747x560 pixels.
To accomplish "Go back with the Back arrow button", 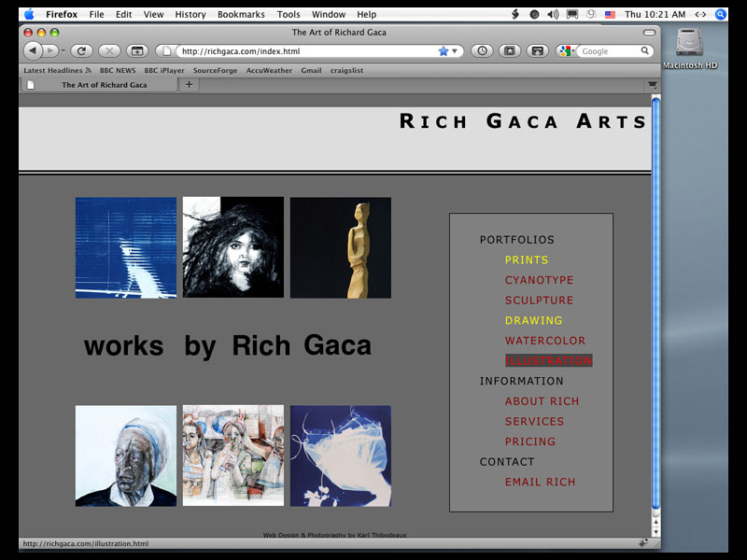I will [x=33, y=50].
